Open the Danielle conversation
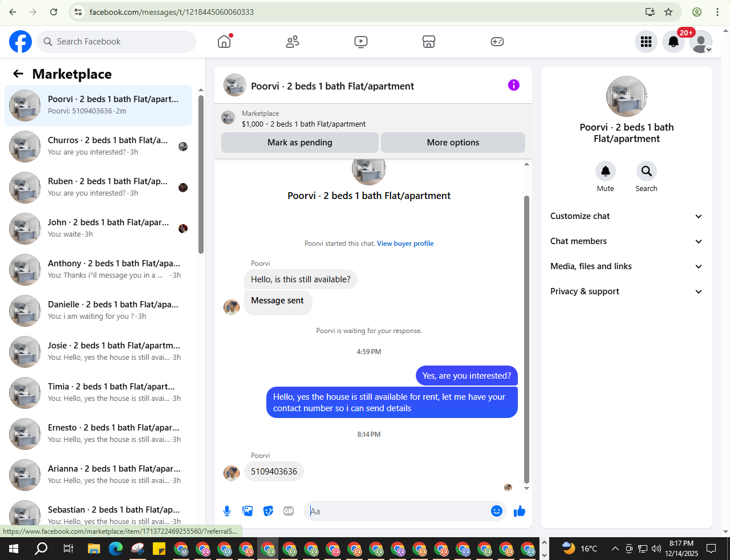 click(98, 311)
